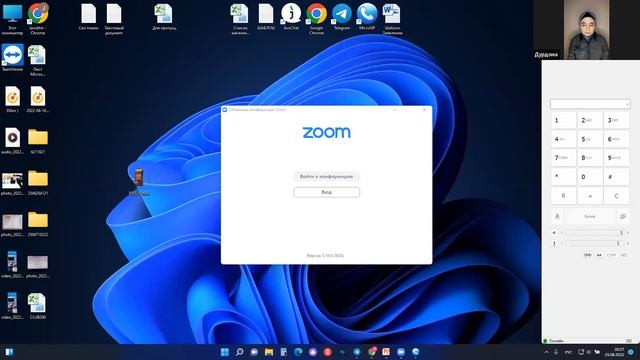Click the + key on the dialer keypad
Screen dimensions: 640x360
coord(590,196)
